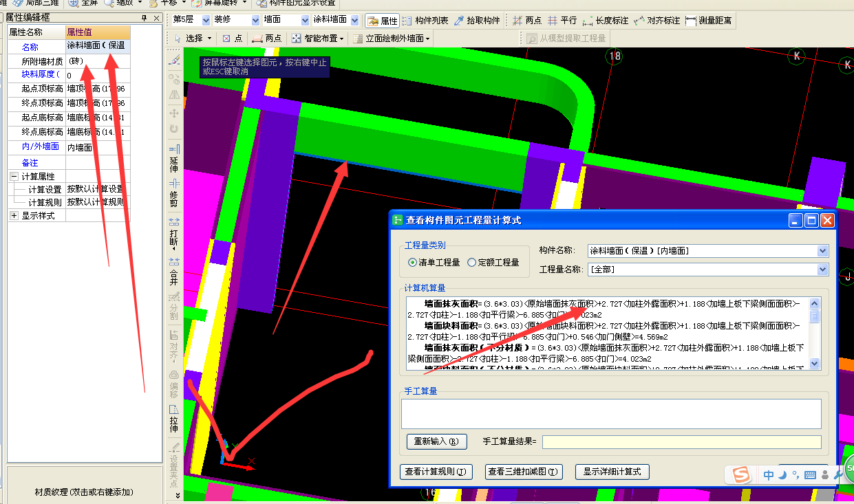The image size is (854, 504).
Task: Click the 显示详细计算式 button
Action: [612, 472]
